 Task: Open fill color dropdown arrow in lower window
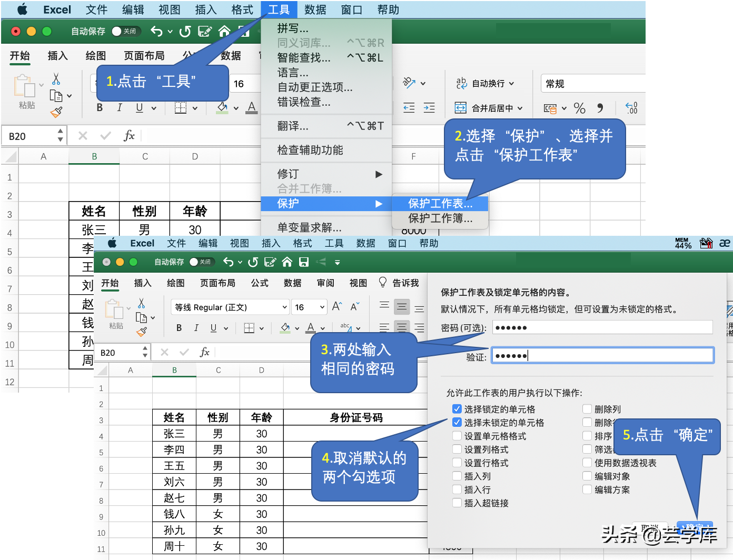(x=297, y=328)
